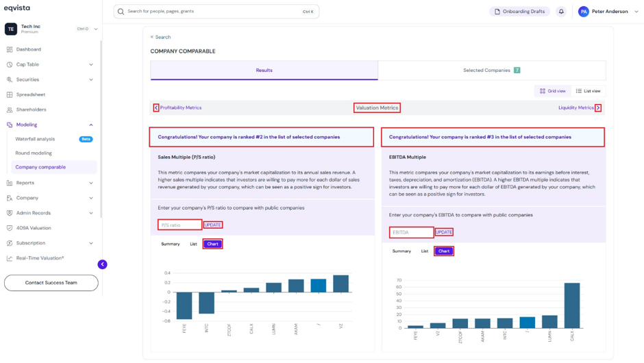Viewport: 644px width, 363px height.
Task: Open the Results tab
Action: pyautogui.click(x=264, y=71)
